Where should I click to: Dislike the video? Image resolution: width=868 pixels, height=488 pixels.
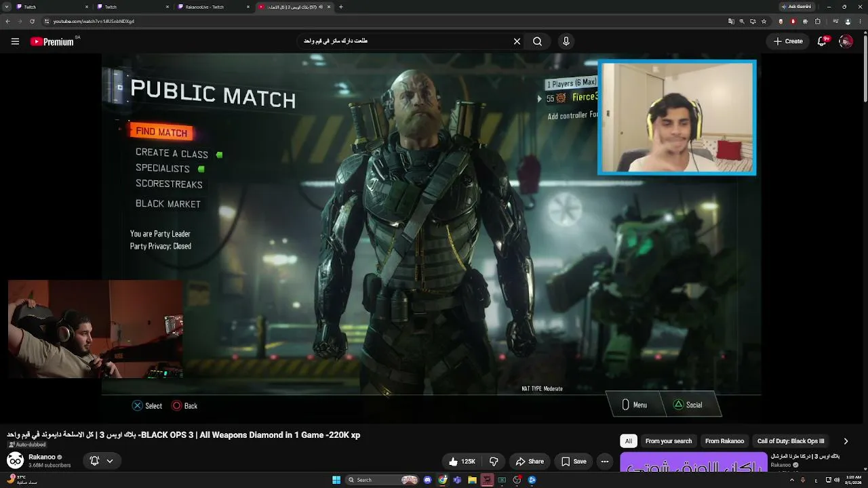click(494, 462)
